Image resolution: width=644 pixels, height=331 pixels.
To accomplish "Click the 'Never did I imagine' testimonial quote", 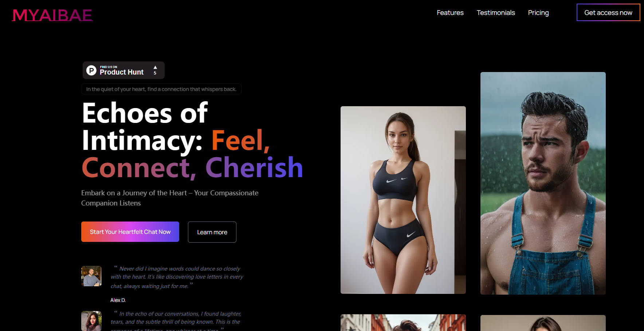I will tap(177, 277).
